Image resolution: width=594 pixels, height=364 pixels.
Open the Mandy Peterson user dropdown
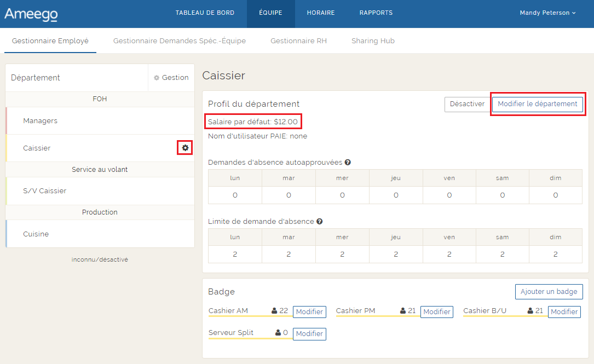click(x=547, y=13)
